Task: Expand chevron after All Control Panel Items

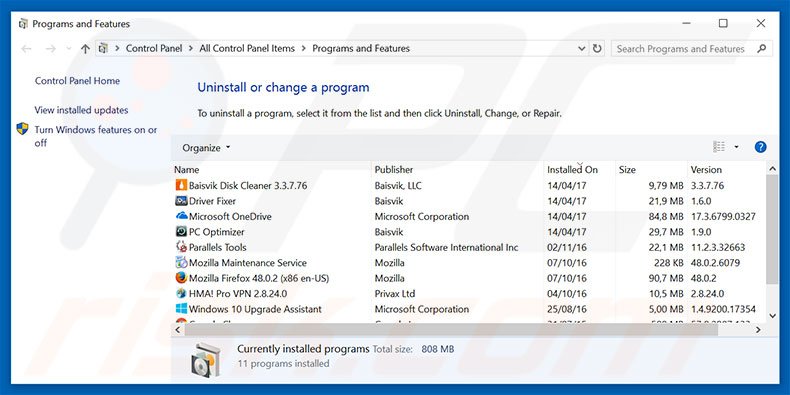Action: pos(303,49)
